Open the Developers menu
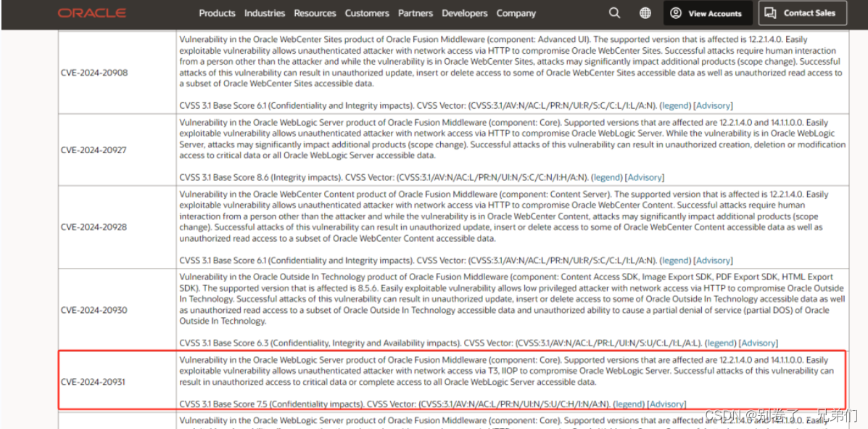This screenshot has height=429, width=868. (x=464, y=13)
